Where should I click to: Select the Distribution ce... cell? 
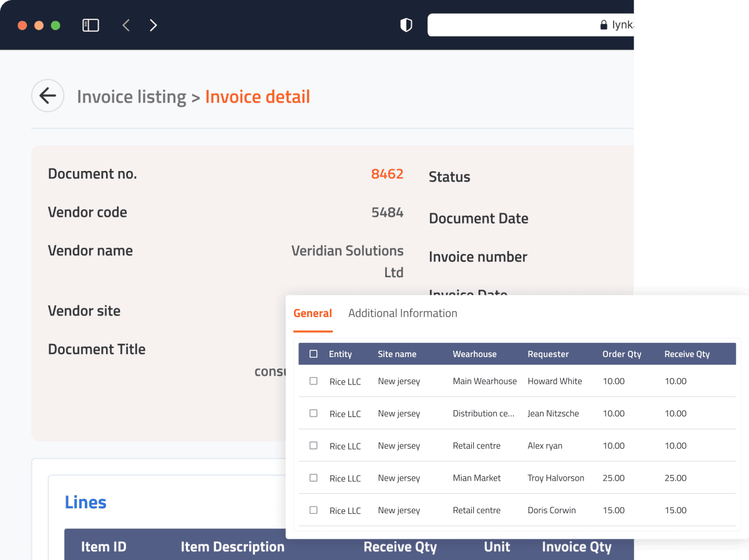coord(484,413)
